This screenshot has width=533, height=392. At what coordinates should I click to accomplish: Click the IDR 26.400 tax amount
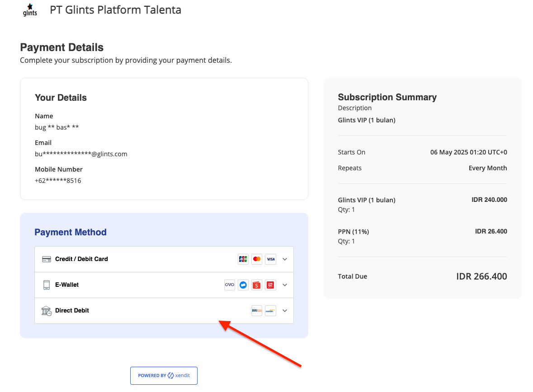click(491, 231)
